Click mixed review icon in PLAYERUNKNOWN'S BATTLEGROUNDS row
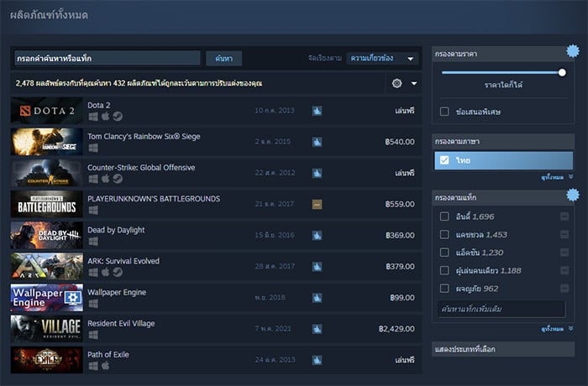 coord(318,204)
